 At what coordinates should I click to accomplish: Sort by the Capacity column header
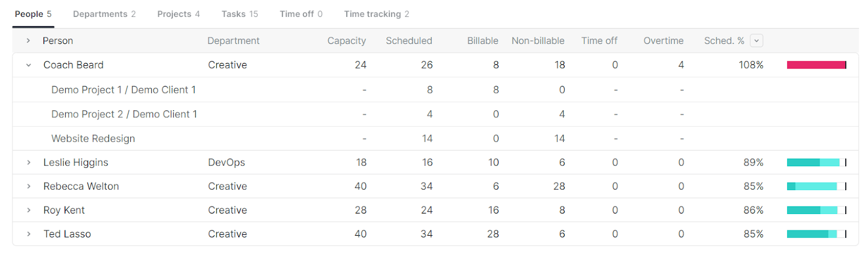coord(347,41)
